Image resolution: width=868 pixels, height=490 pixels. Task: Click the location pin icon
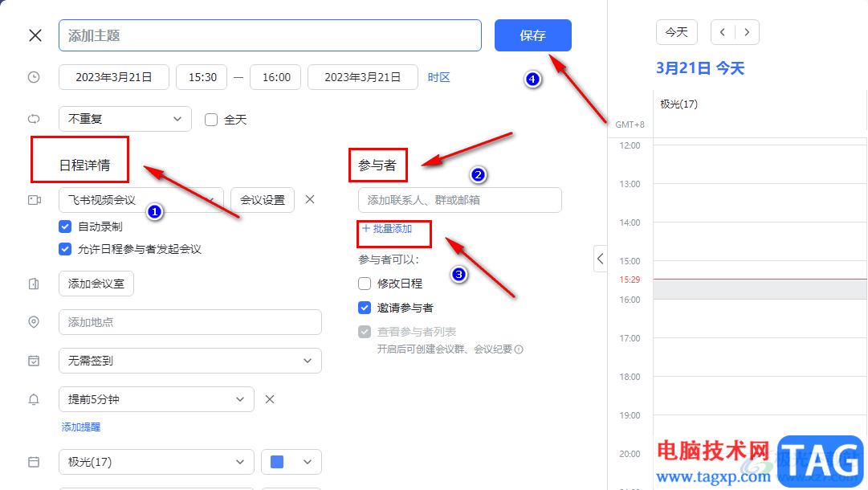tap(34, 322)
